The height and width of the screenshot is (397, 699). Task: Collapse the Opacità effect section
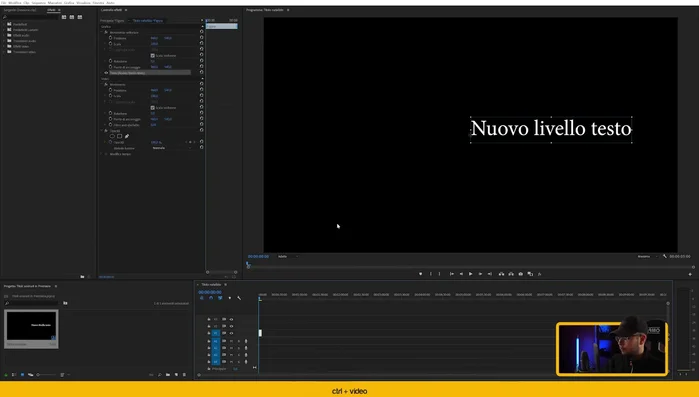[x=102, y=131]
